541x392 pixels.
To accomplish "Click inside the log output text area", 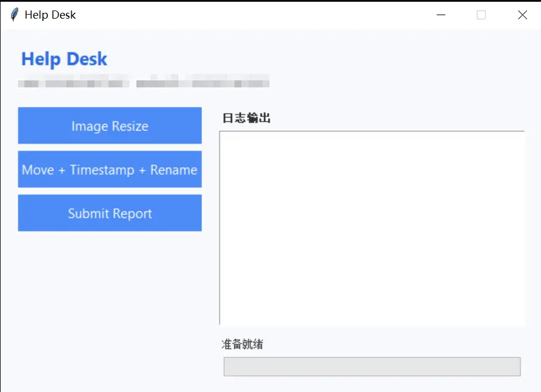I will click(372, 227).
